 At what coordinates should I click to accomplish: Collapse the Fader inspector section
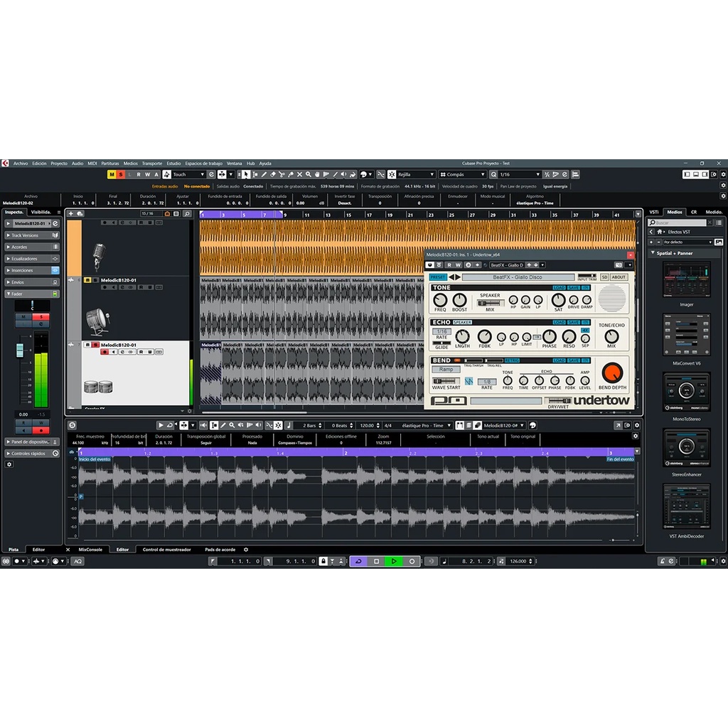pos(9,294)
